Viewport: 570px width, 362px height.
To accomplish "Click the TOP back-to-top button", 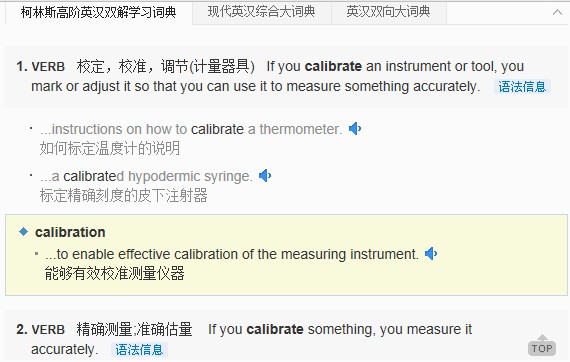I will [x=542, y=346].
